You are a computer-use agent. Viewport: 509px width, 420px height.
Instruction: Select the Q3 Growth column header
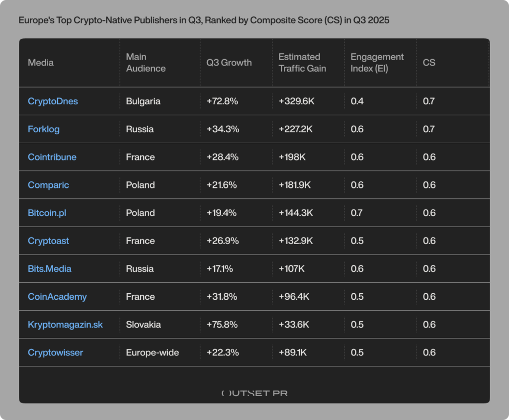(229, 63)
